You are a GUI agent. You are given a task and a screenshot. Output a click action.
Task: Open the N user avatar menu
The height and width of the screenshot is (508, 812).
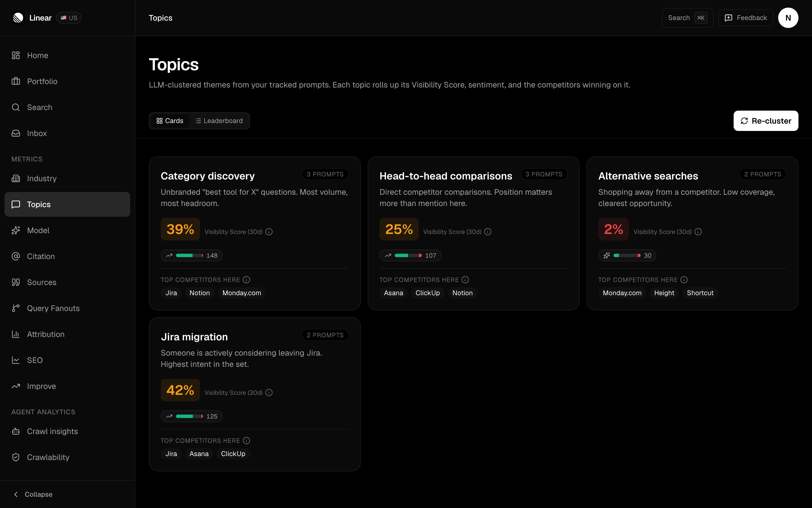click(788, 18)
